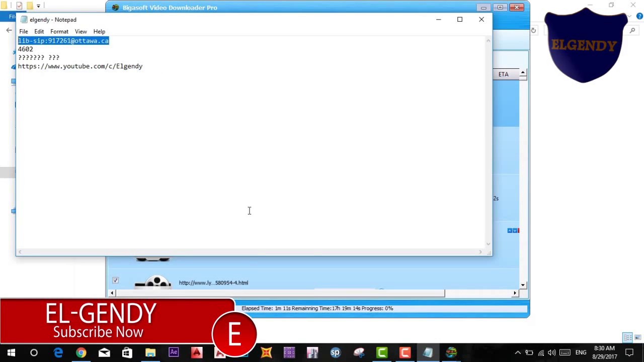Click the Explorer search magnifier icon
Viewport: 644px width, 362px height.
pyautogui.click(x=632, y=31)
